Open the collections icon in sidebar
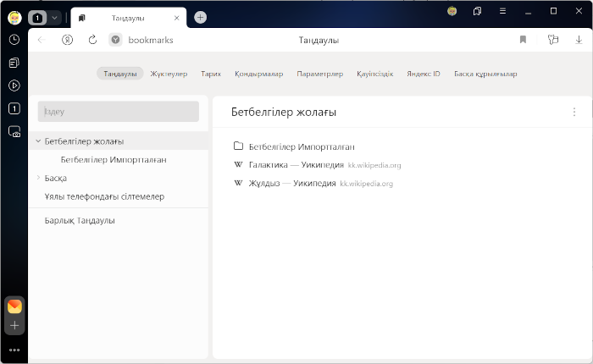 click(14, 63)
